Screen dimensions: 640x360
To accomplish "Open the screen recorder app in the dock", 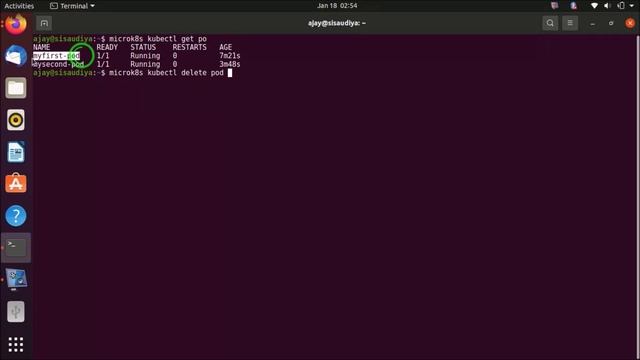I will [16, 280].
